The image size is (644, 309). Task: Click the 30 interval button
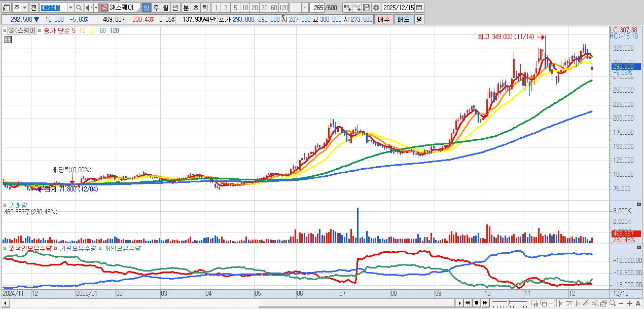point(264,8)
